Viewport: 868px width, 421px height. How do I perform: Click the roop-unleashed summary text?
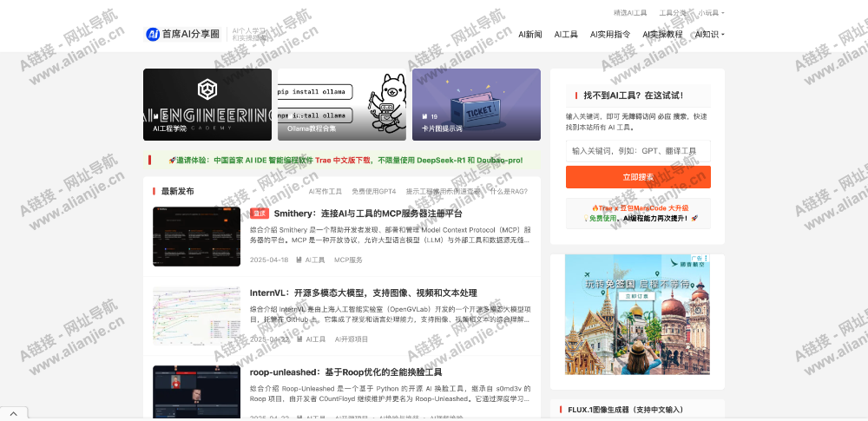391,393
